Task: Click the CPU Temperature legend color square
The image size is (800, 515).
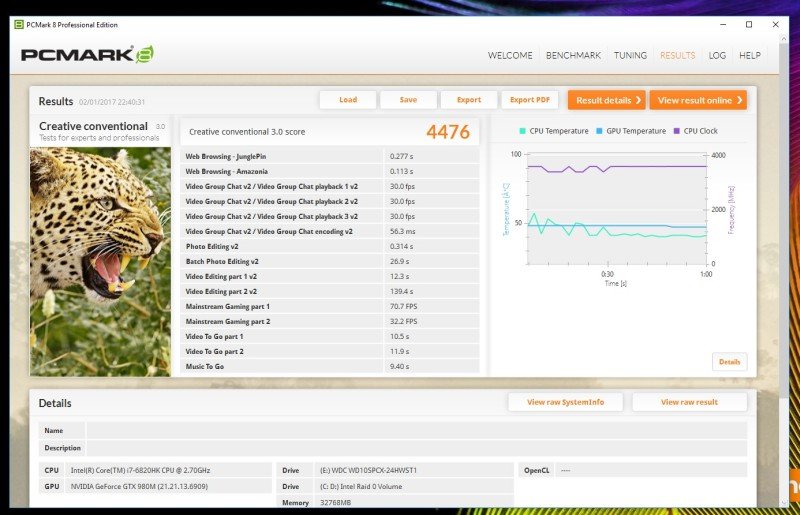Action: click(x=522, y=131)
